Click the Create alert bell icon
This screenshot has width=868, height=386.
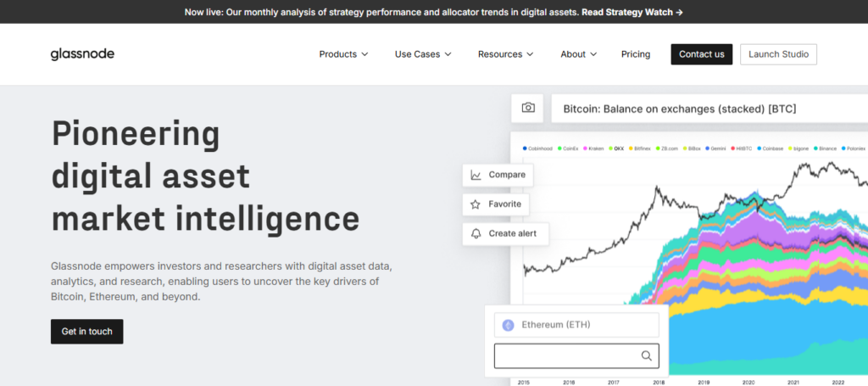pyautogui.click(x=476, y=233)
